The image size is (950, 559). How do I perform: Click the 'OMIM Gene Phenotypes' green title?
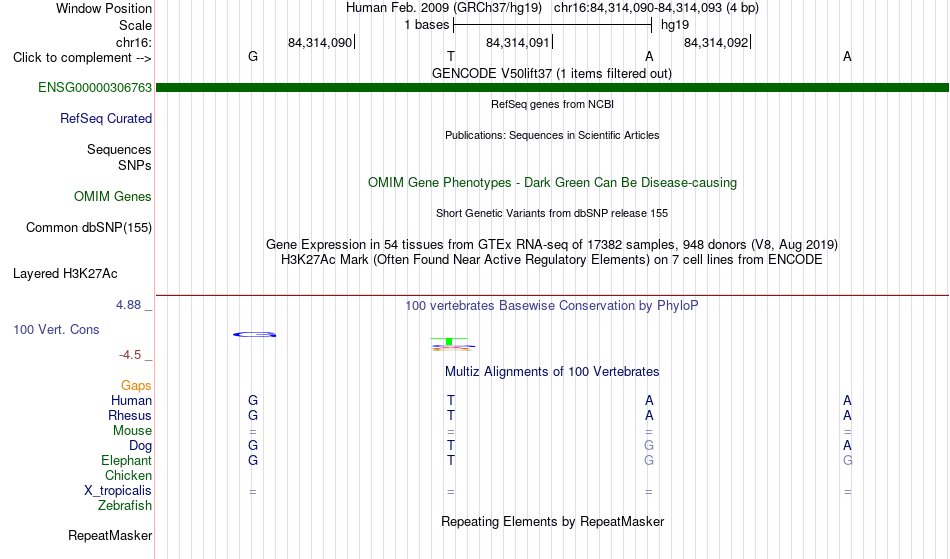click(x=553, y=183)
